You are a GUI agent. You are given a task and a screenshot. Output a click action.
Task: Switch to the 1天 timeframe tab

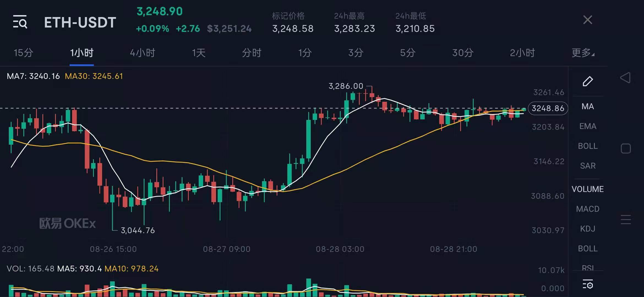coord(199,53)
